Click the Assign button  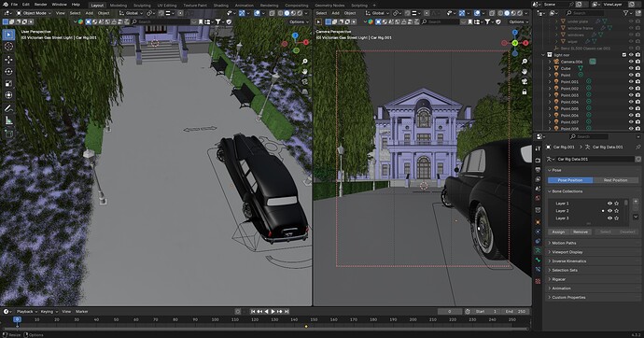pos(558,232)
